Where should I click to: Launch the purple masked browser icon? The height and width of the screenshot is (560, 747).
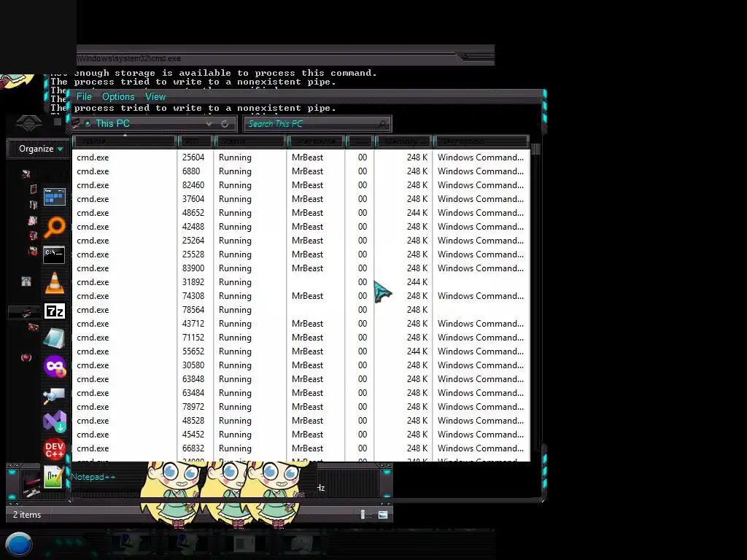(x=54, y=367)
